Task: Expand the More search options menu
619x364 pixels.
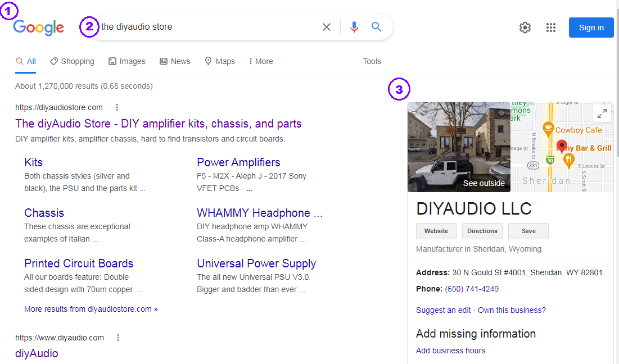Action: 261,62
